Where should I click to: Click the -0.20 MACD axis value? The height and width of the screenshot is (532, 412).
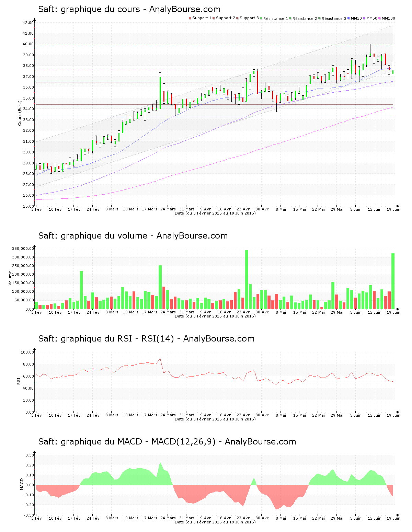29,505
